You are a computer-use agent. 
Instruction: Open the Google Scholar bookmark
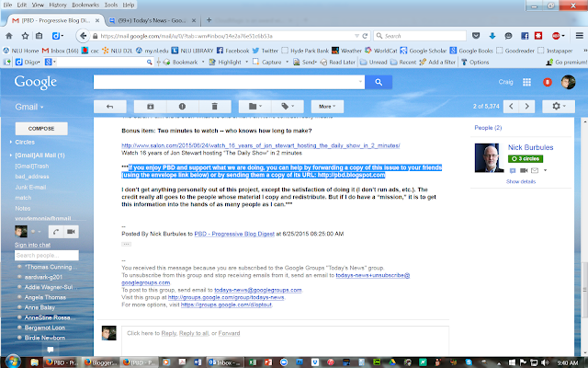423,51
